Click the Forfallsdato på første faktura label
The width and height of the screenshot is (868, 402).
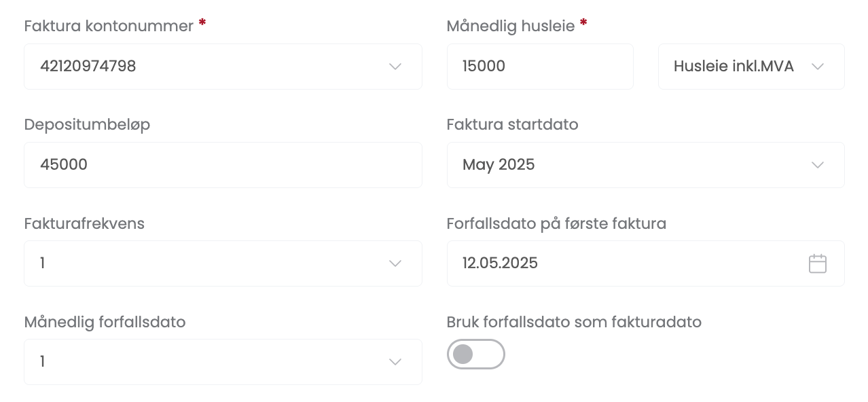click(x=556, y=223)
